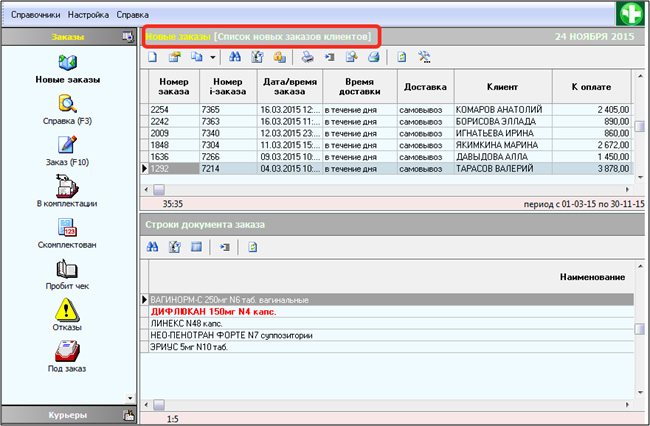The image size is (650, 426).
Task: Open the Отказы warning icon
Action: click(67, 311)
